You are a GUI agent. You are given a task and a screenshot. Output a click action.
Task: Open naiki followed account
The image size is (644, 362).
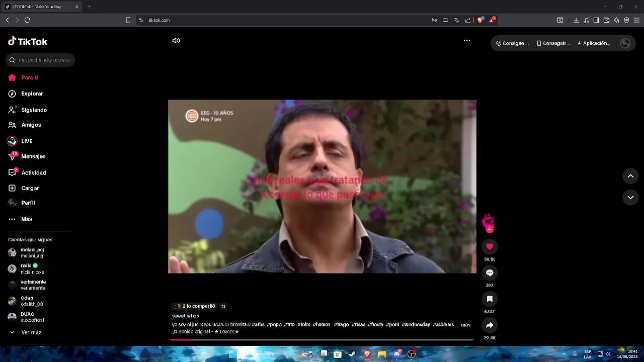[26, 268]
